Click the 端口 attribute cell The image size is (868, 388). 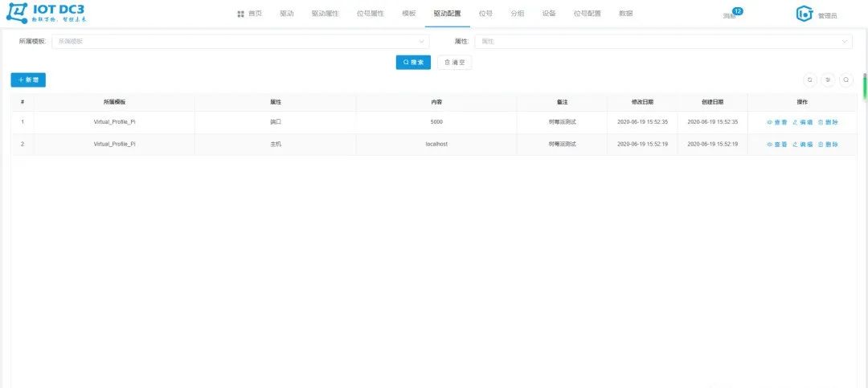[x=275, y=122]
